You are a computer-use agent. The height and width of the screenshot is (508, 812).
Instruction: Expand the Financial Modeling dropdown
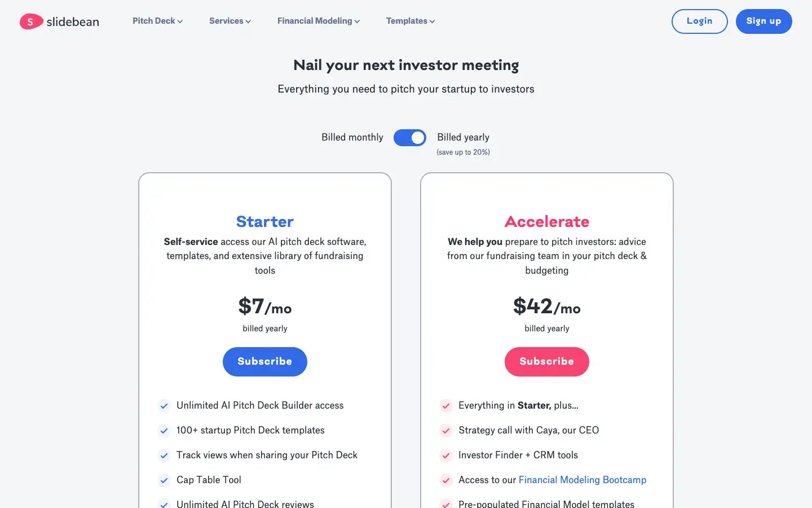[318, 21]
